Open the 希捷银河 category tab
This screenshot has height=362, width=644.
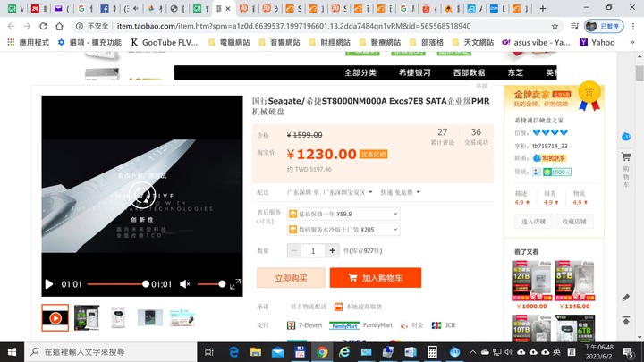pyautogui.click(x=414, y=72)
